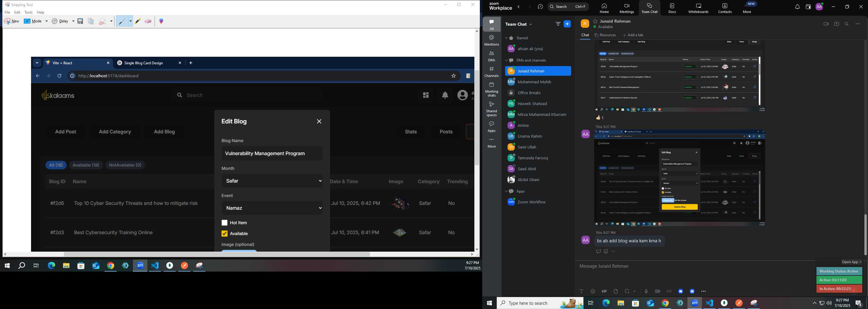The width and height of the screenshot is (868, 309).
Task: Record audio message microphone icon
Action: click(x=646, y=291)
